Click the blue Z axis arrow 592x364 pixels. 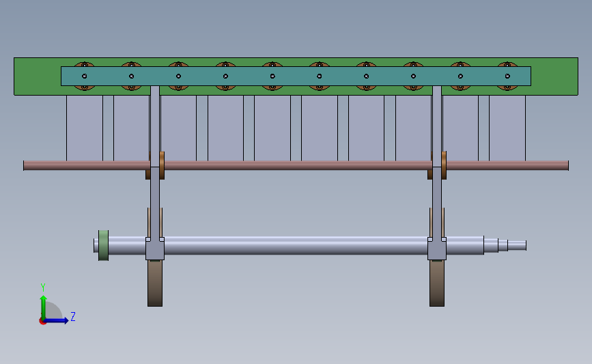point(57,320)
